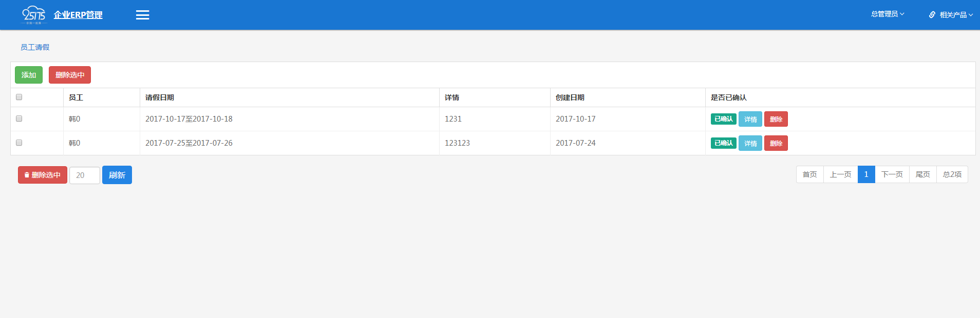Screen dimensions: 980x318
Task: Select checkbox for 2017-10-17 leave row
Action: pyautogui.click(x=19, y=118)
